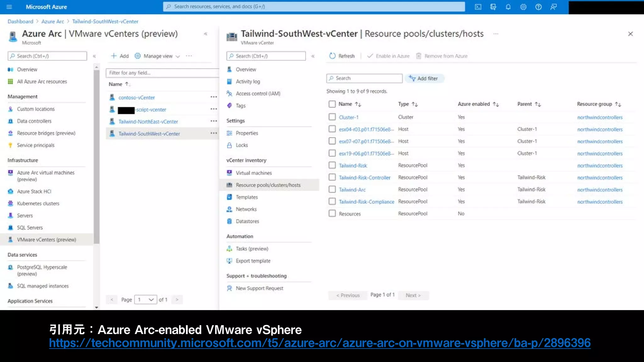Open the Azure portal hamburger menu
644x362 pixels.
pos(9,7)
